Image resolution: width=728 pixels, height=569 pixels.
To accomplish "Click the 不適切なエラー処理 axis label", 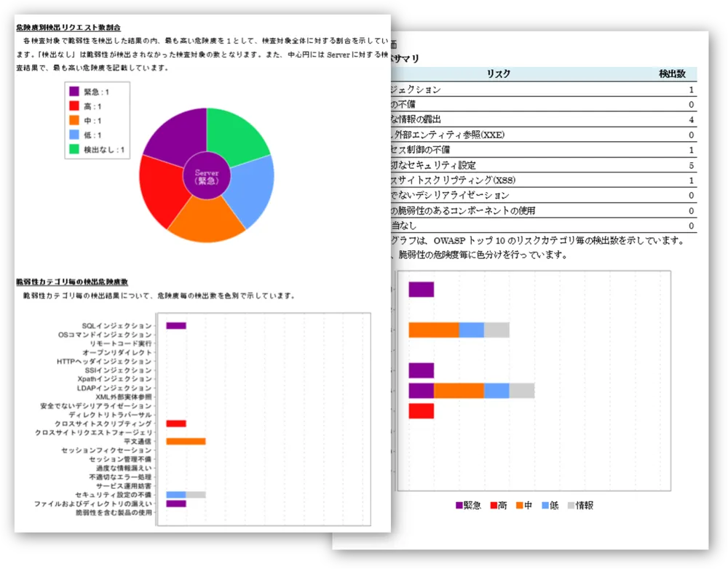I will (120, 477).
